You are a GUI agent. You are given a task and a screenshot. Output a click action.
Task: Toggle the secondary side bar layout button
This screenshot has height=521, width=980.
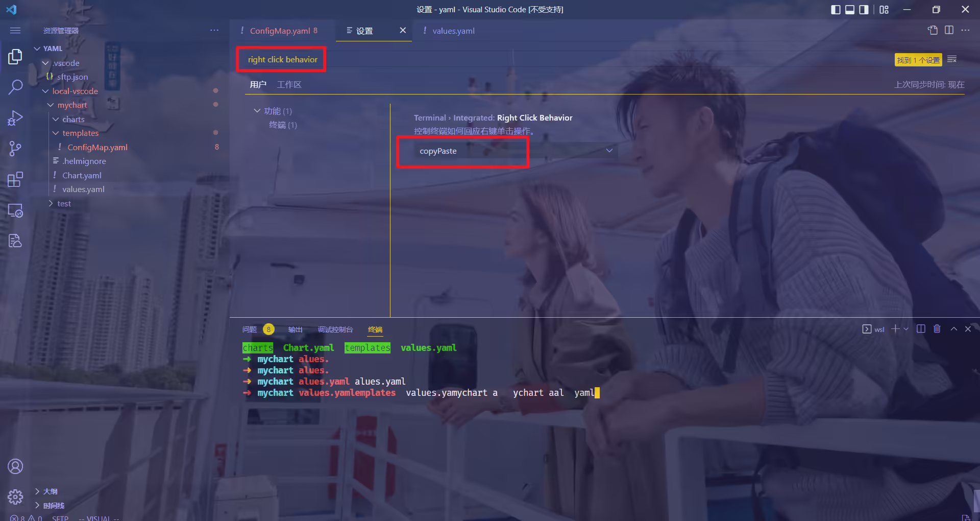click(x=864, y=10)
